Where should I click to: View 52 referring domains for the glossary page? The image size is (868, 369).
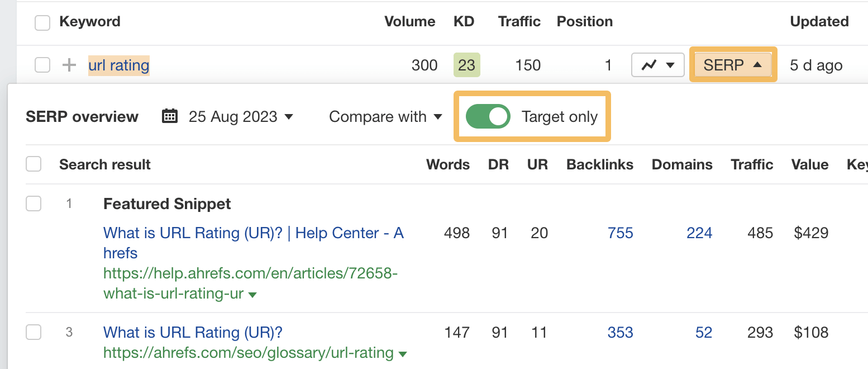(x=703, y=332)
